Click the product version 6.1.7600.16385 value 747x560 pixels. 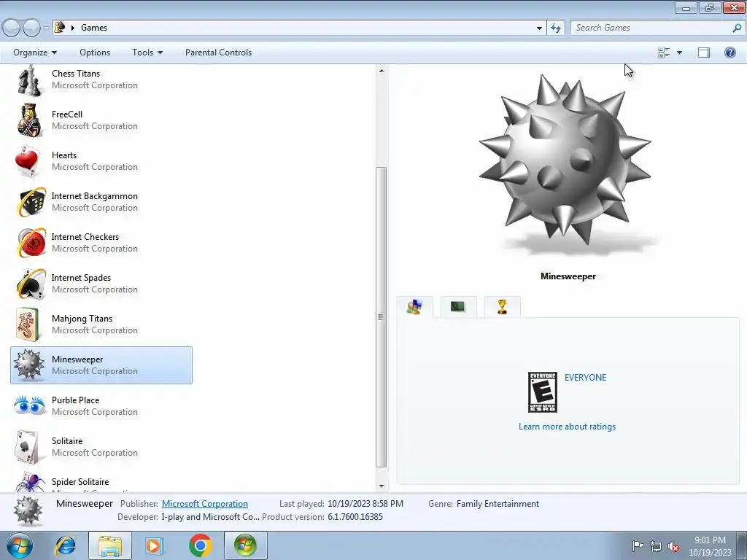pos(355,517)
